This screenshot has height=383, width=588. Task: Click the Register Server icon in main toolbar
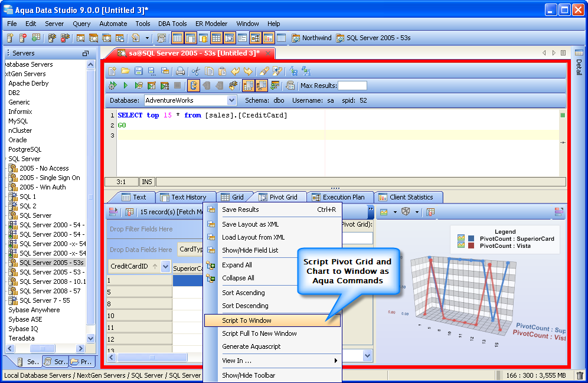coord(10,38)
